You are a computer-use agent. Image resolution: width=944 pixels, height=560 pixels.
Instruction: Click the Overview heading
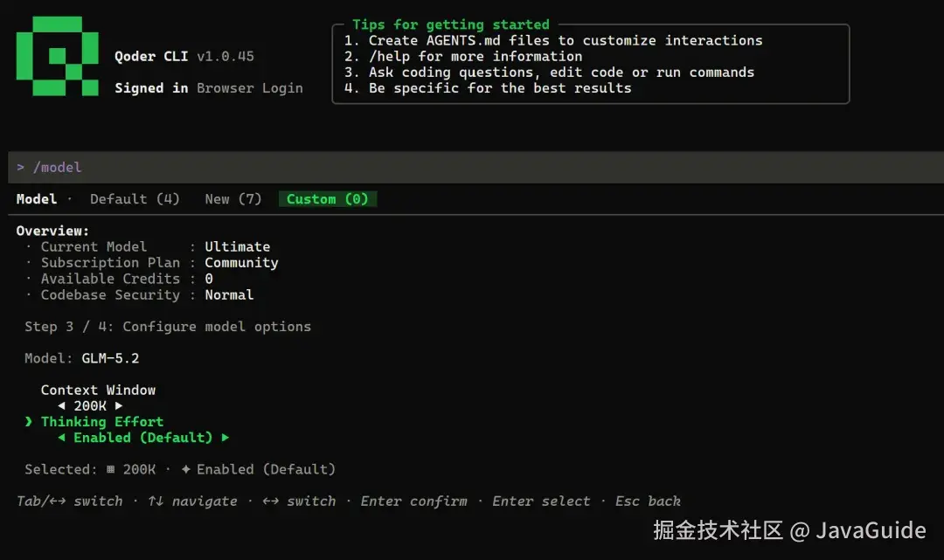pyautogui.click(x=52, y=231)
